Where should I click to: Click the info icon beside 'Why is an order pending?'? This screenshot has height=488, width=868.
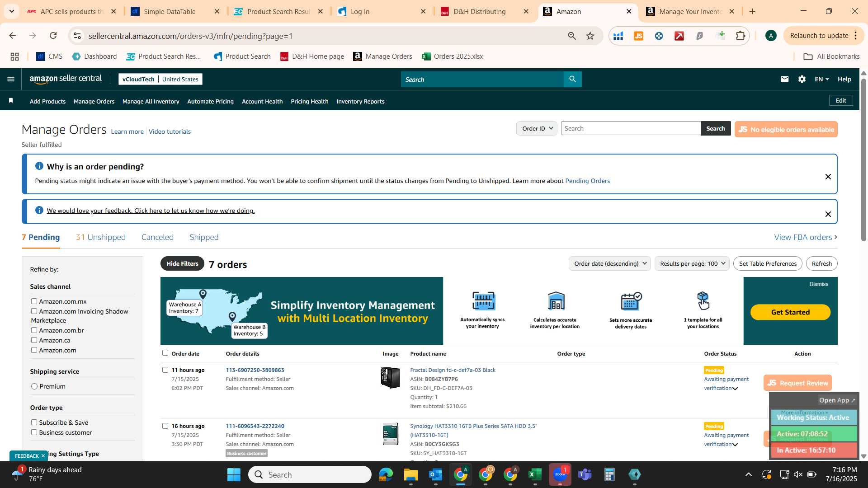pyautogui.click(x=39, y=166)
